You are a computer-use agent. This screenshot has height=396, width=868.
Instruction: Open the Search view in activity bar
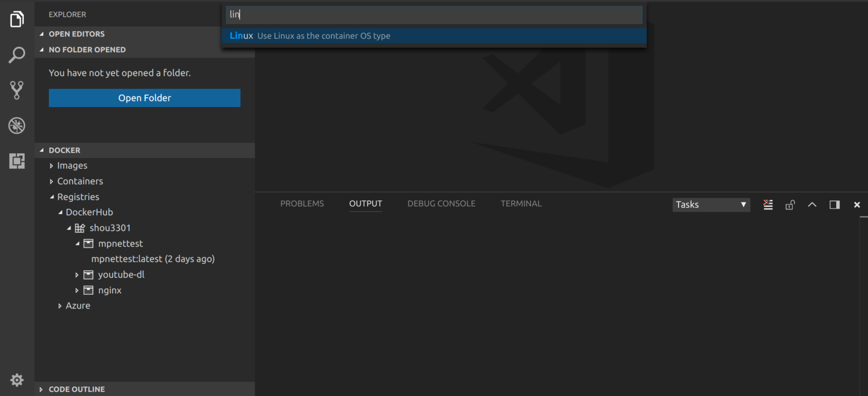17,55
